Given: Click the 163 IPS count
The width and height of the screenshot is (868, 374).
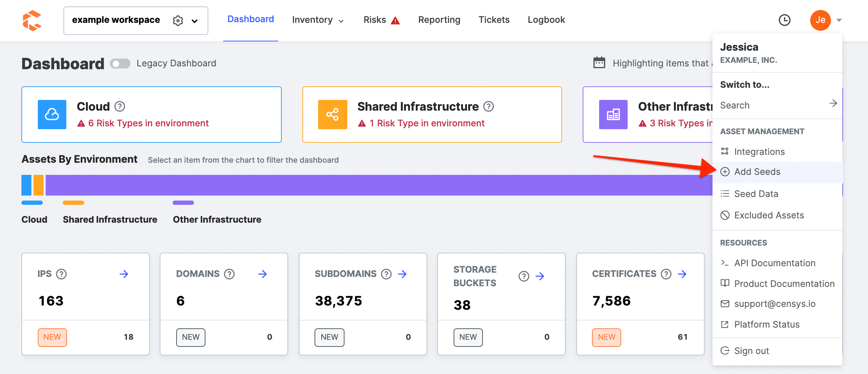Looking at the screenshot, I should [51, 301].
